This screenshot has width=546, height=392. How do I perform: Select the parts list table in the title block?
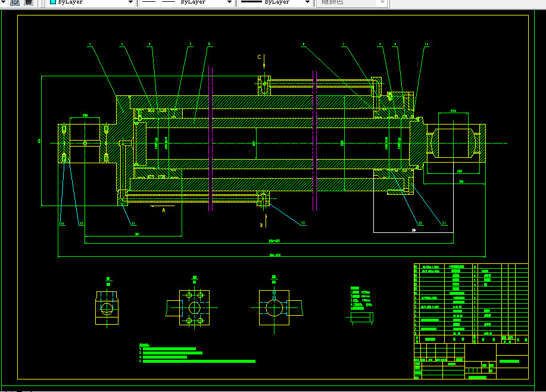(x=471, y=303)
